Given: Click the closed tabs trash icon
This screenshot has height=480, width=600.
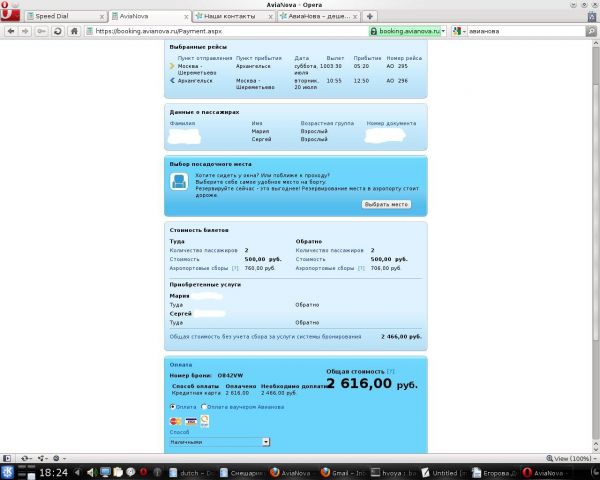Looking at the screenshot, I should 592,16.
